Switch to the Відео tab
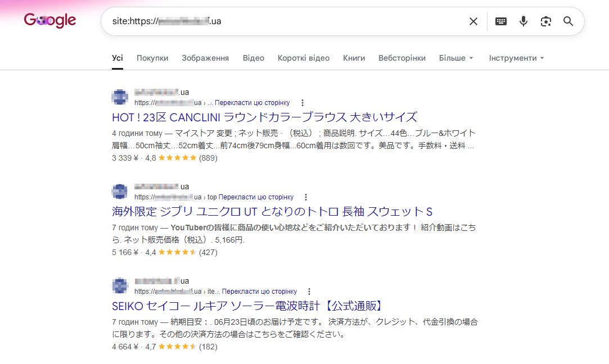The width and height of the screenshot is (609, 364). tap(253, 58)
